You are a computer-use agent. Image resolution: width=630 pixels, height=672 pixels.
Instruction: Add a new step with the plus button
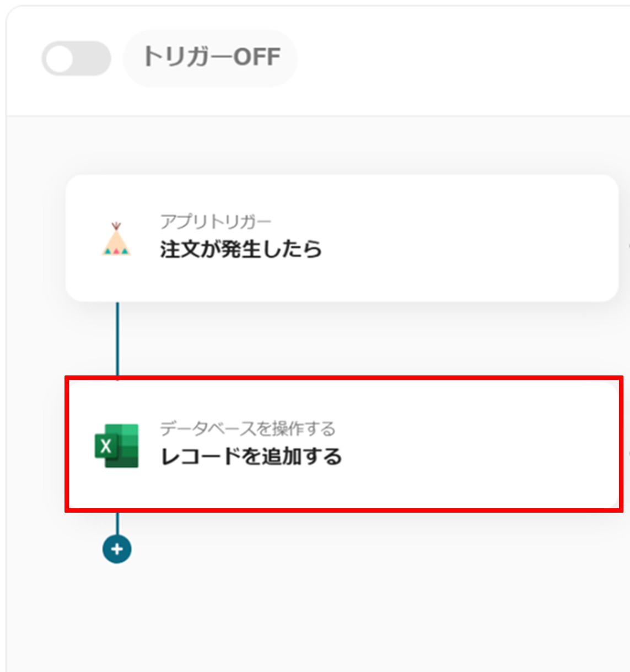pos(117,549)
